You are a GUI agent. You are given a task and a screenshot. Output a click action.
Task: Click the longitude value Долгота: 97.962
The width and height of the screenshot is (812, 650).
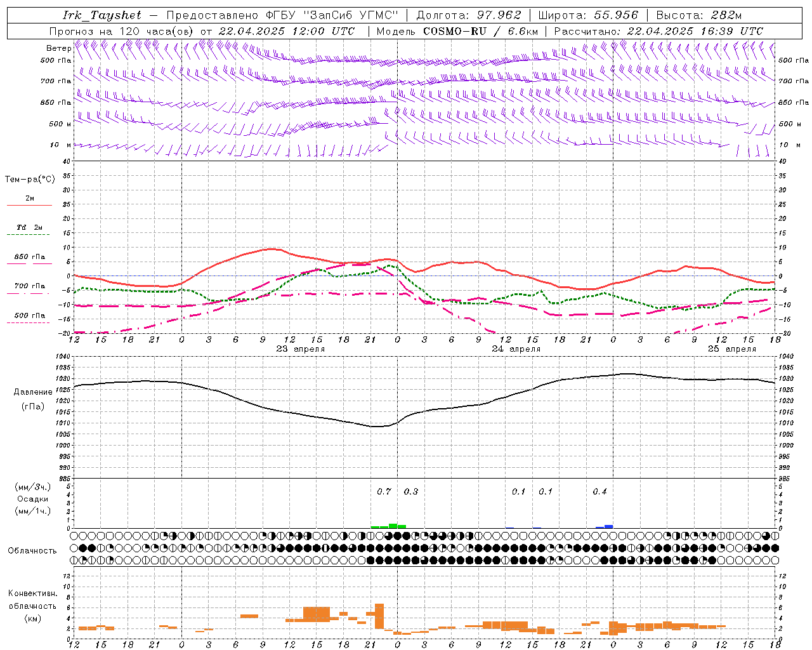[x=468, y=15]
